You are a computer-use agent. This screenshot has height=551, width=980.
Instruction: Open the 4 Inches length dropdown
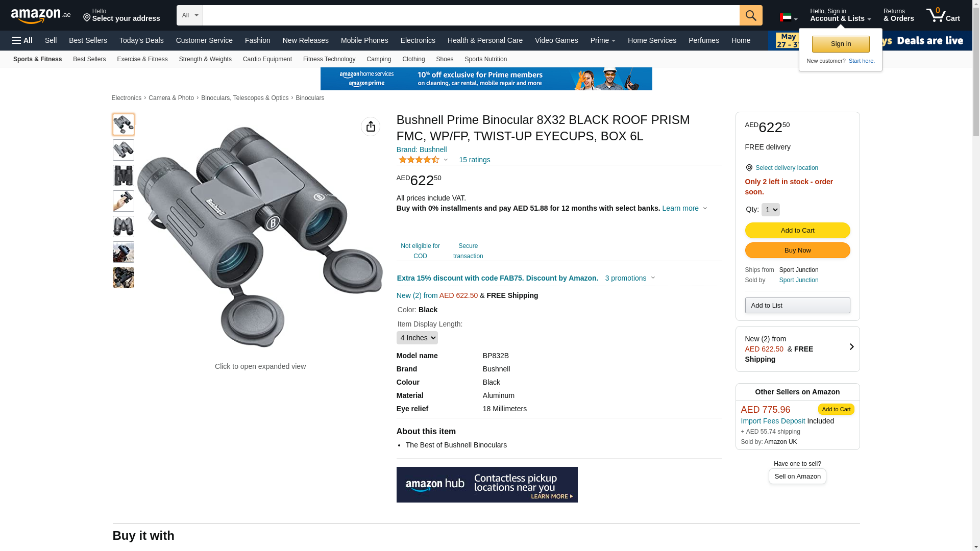click(417, 338)
